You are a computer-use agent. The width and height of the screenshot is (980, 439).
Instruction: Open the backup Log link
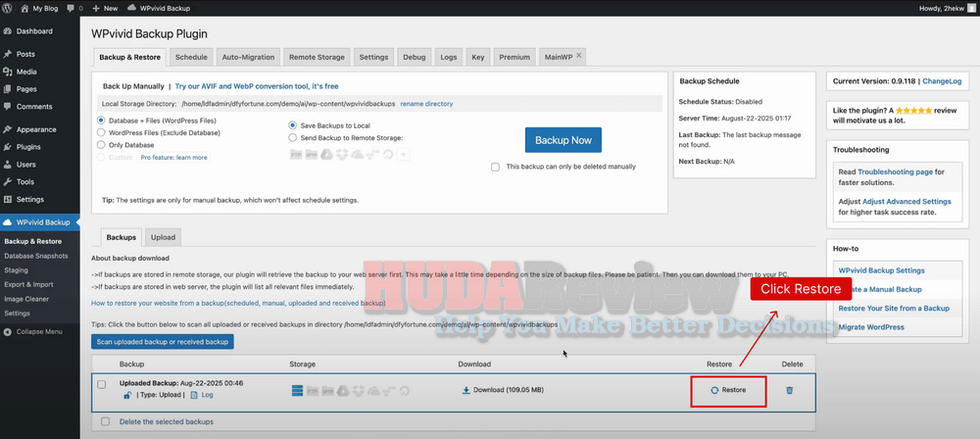[x=207, y=395]
